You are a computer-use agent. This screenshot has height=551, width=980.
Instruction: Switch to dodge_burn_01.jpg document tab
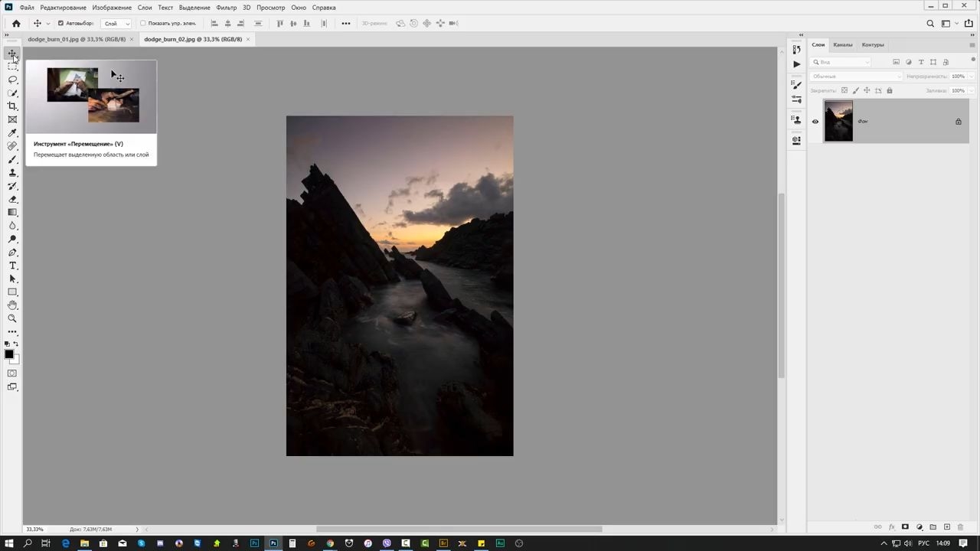[x=77, y=39]
